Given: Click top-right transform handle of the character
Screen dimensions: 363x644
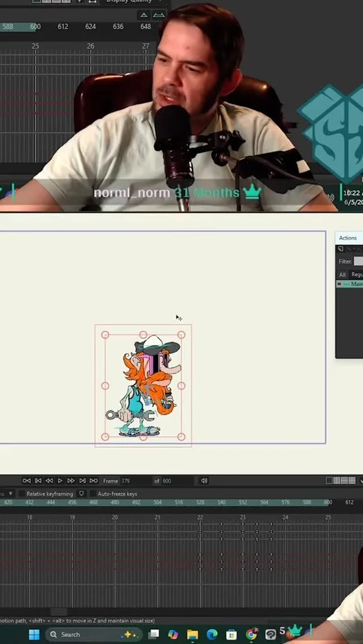Looking at the screenshot, I should [x=181, y=335].
